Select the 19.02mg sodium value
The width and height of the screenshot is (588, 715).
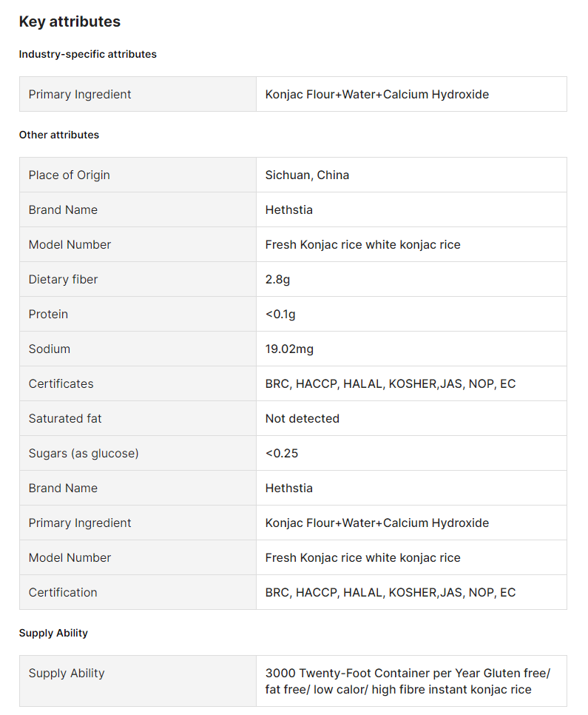[289, 349]
